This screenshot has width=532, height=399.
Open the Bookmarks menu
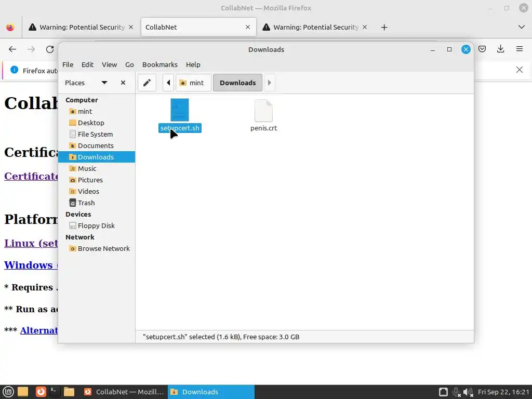pos(160,64)
